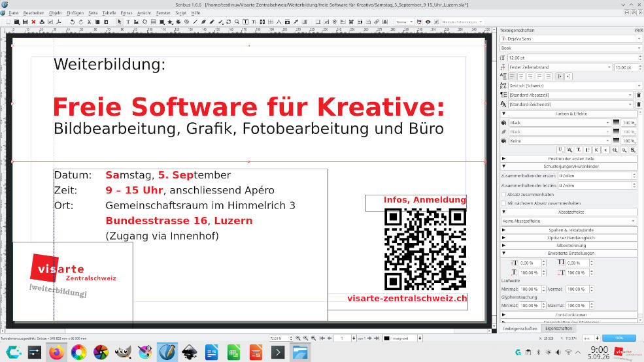Click the page number field in status bar
The width and height of the screenshot is (644, 362).
[x=343, y=338]
